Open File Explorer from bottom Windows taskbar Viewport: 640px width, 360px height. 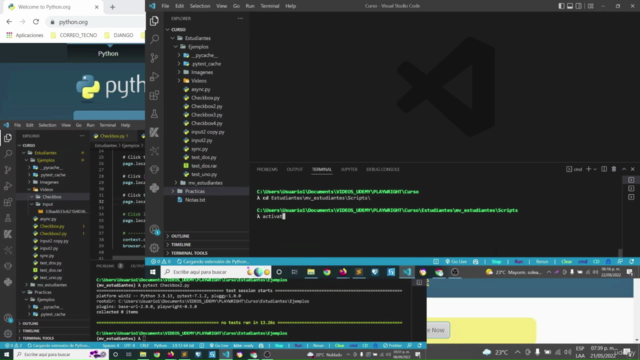[143, 355]
